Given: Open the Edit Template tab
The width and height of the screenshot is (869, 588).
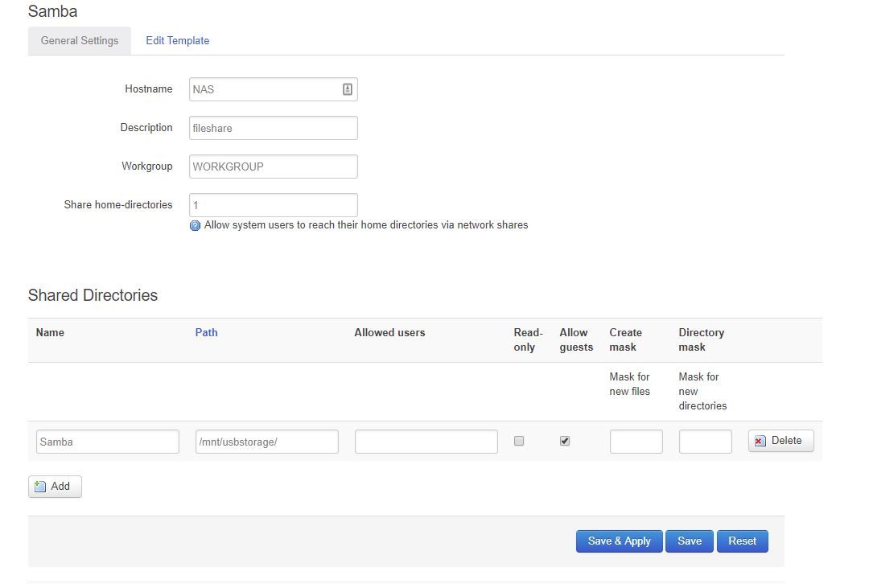Looking at the screenshot, I should click(177, 40).
